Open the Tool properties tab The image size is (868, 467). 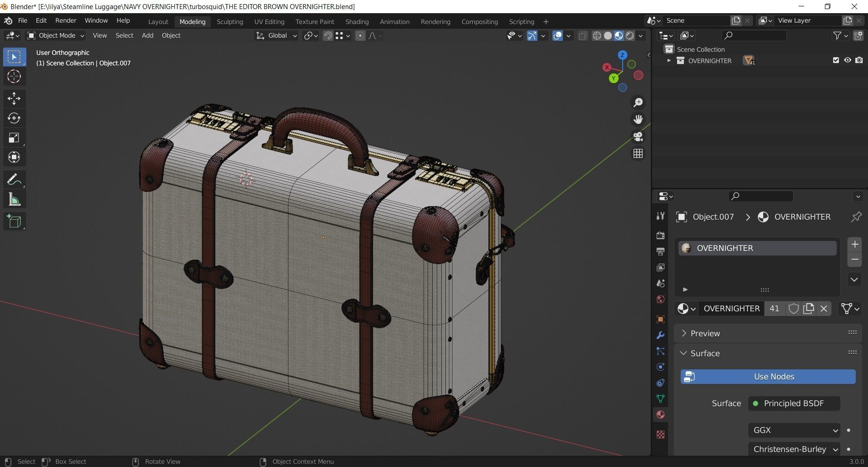click(x=660, y=216)
